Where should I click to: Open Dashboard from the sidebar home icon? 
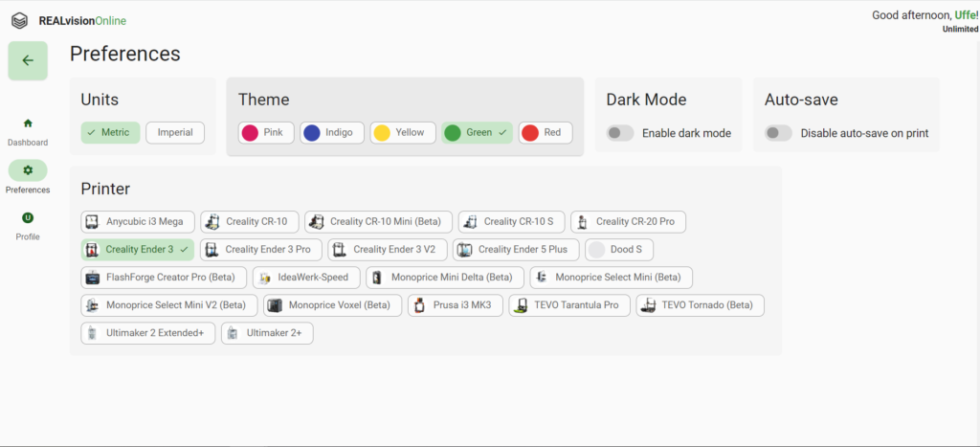click(x=28, y=123)
